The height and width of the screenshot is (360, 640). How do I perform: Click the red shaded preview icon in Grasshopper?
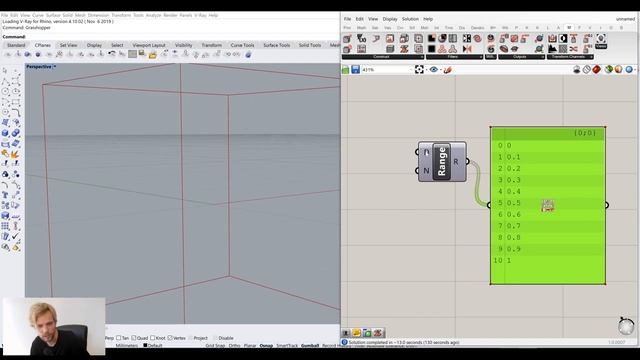(596, 70)
